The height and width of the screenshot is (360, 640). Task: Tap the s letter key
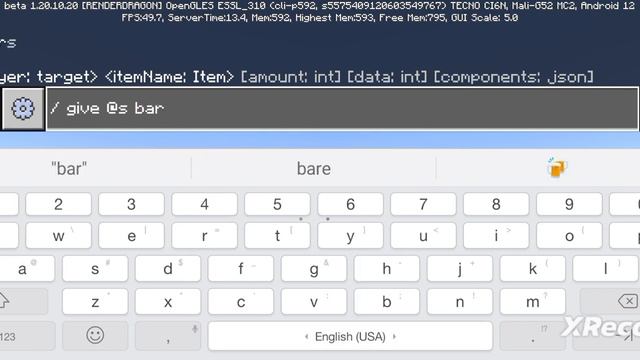95,269
